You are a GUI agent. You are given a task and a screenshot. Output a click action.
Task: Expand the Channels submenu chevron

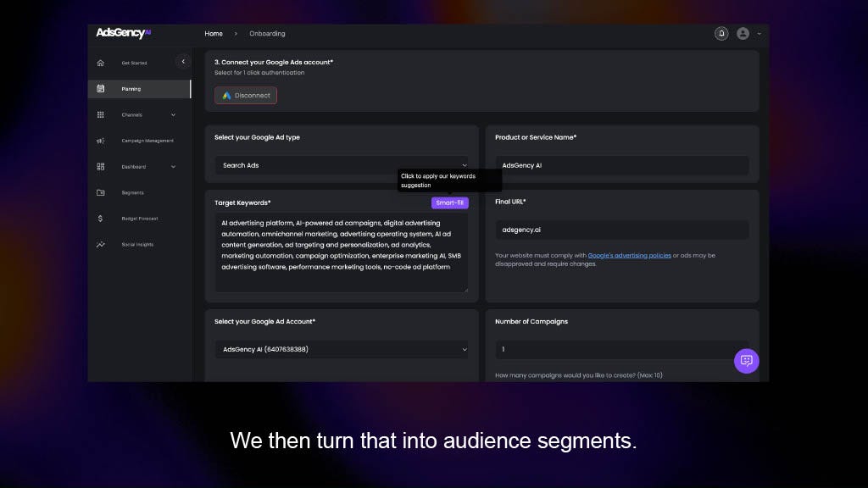pyautogui.click(x=173, y=115)
